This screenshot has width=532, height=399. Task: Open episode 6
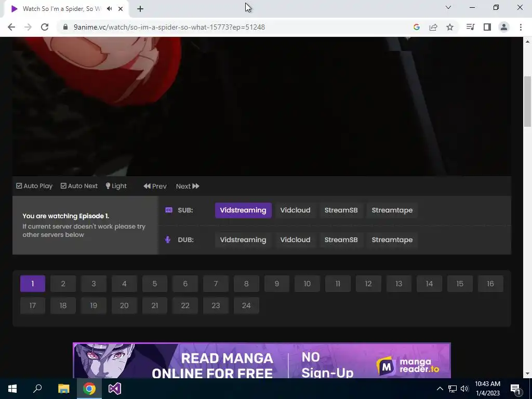pyautogui.click(x=185, y=284)
